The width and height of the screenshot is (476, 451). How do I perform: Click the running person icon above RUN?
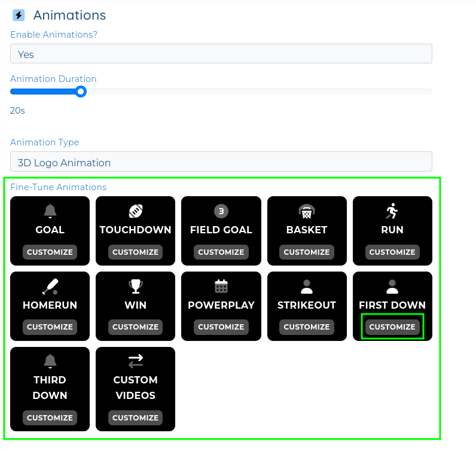[x=392, y=211]
